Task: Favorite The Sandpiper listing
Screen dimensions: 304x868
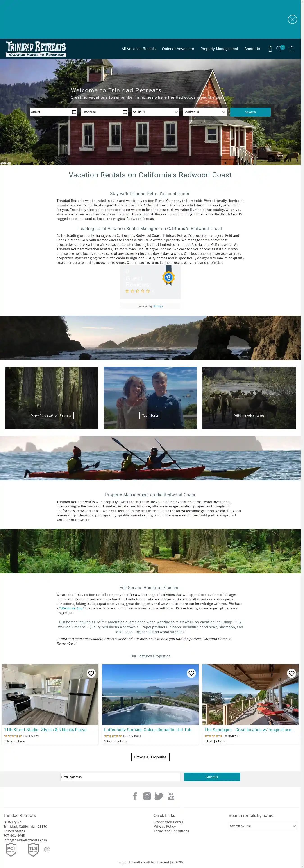Action: [292, 673]
